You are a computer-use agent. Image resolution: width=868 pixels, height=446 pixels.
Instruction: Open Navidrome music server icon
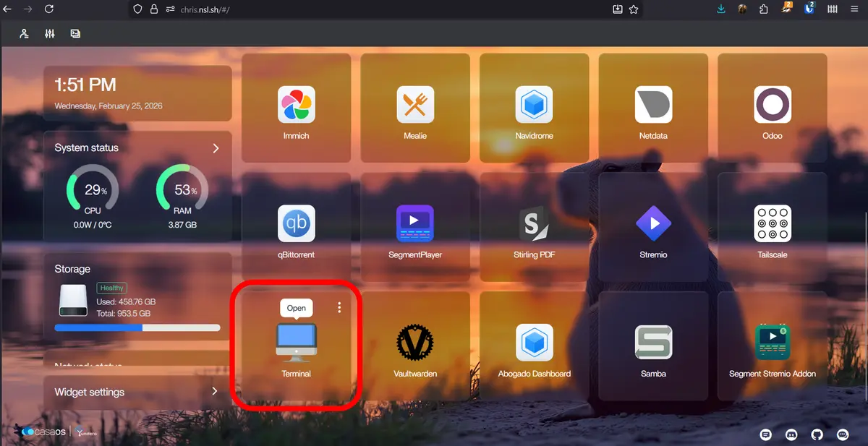[x=534, y=105]
